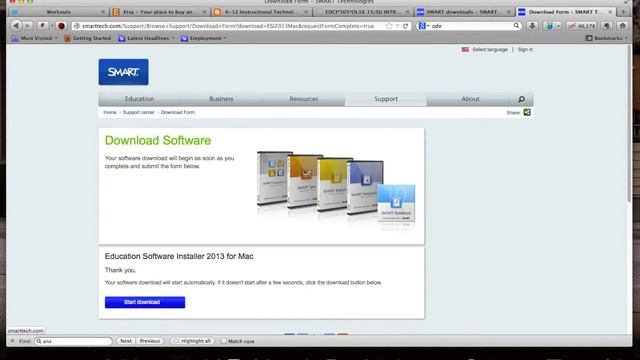Click Previous in the find bar

pyautogui.click(x=150, y=341)
